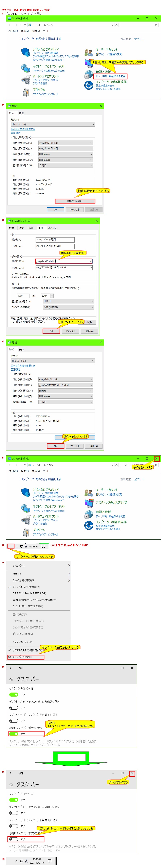Click search box in step 1 Control Panel

(x=139, y=25)
